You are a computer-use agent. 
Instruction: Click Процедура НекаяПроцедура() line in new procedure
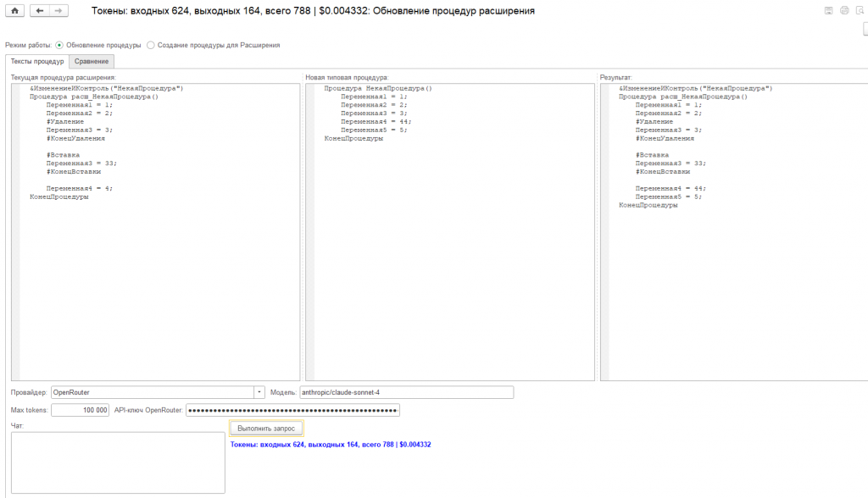click(x=378, y=89)
